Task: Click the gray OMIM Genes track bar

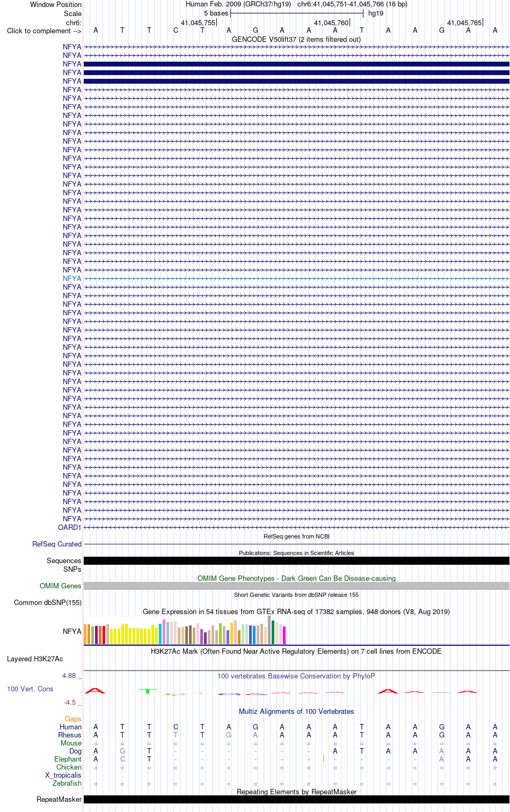Action: 296,586
